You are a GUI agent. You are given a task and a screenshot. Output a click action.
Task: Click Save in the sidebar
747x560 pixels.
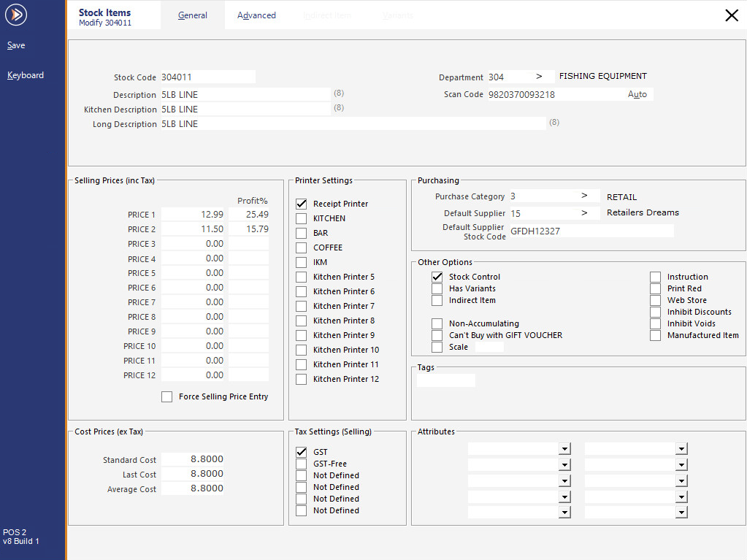[16, 45]
